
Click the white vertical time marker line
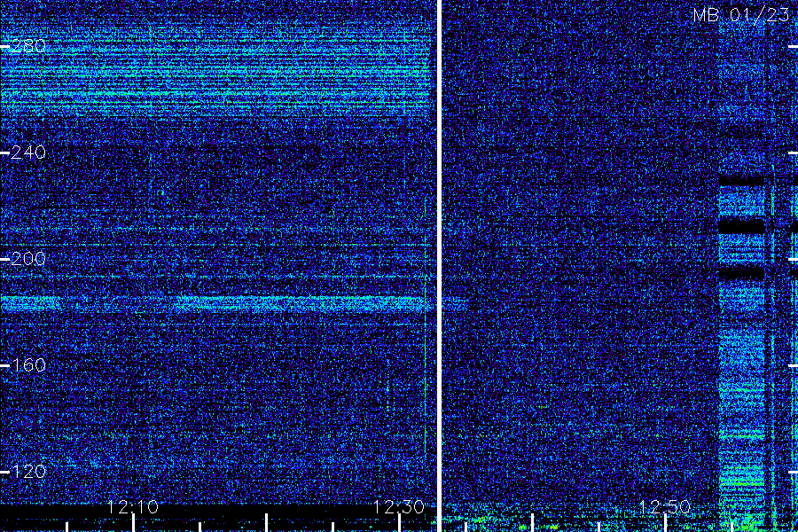[x=439, y=266]
